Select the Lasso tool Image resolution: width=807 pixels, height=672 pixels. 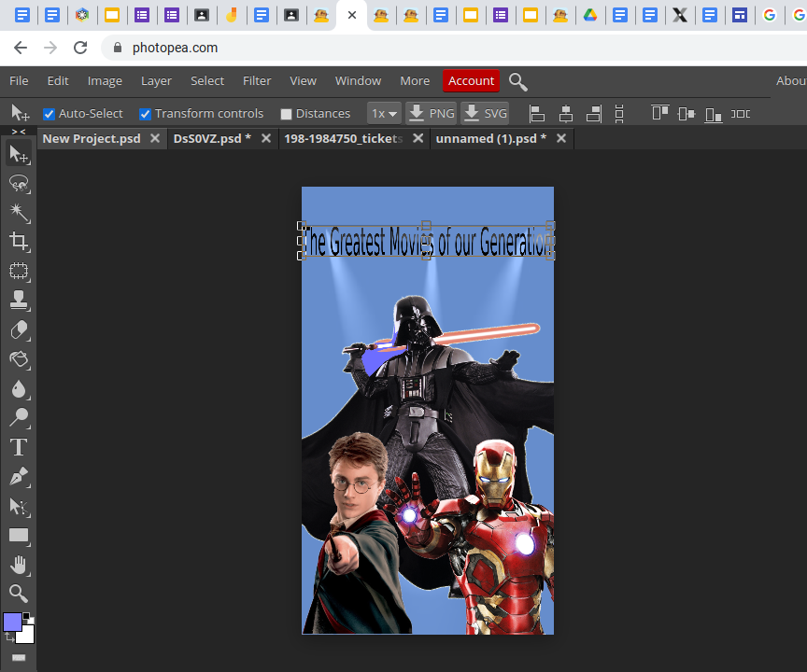pos(19,184)
